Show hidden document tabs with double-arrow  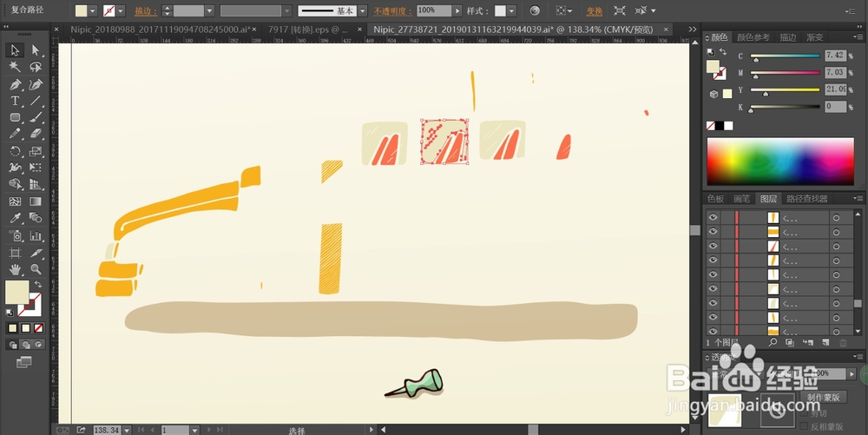tap(693, 30)
